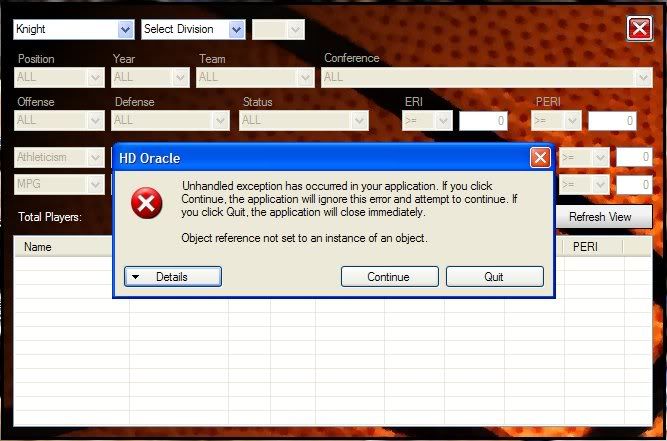
Task: Open the ERI comparison operator dropdown
Action: (443, 121)
